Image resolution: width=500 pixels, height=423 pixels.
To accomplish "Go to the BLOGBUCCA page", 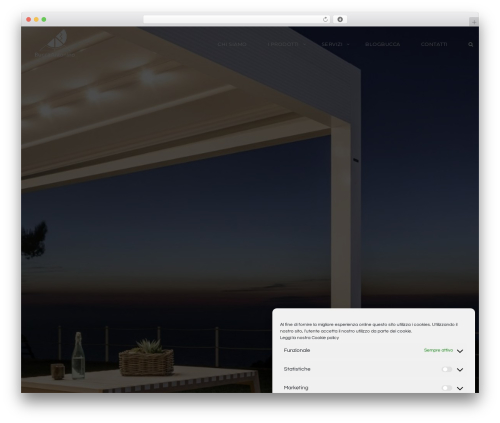I will (382, 44).
